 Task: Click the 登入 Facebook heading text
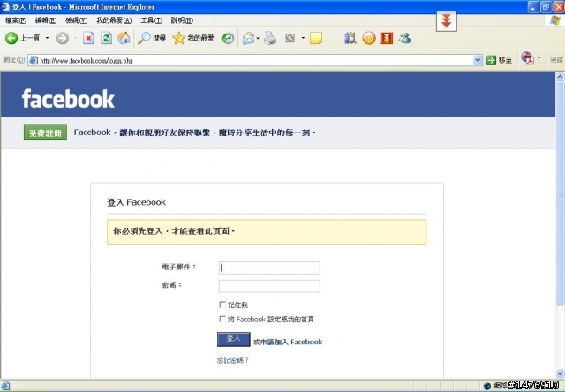click(x=136, y=202)
